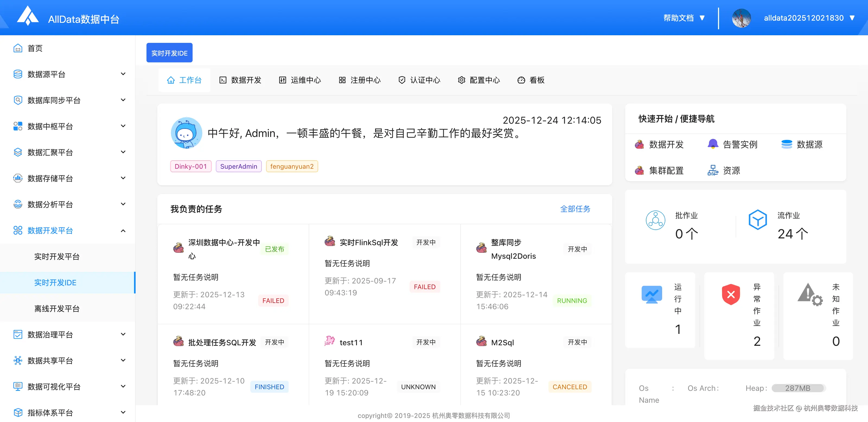Click the 运行中 monitor icon

[652, 295]
